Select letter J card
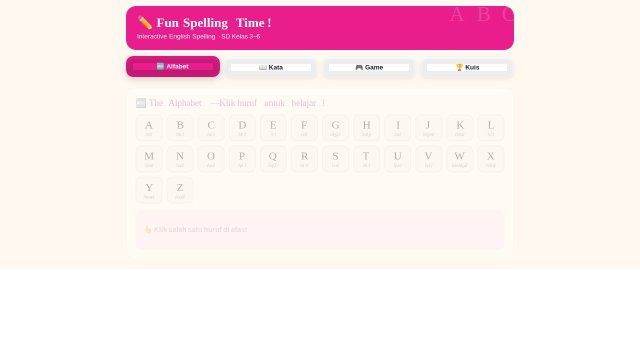The width and height of the screenshot is (640, 360). pyautogui.click(x=429, y=128)
